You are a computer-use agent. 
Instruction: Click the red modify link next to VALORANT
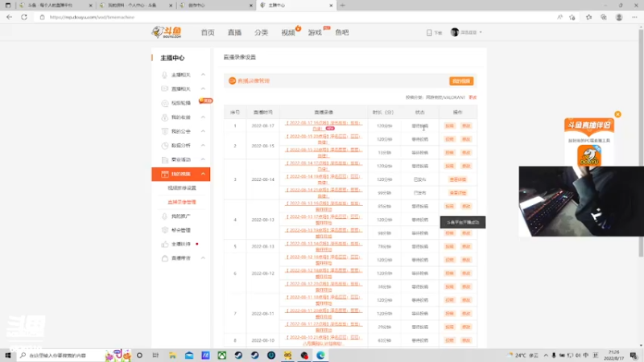(x=473, y=97)
